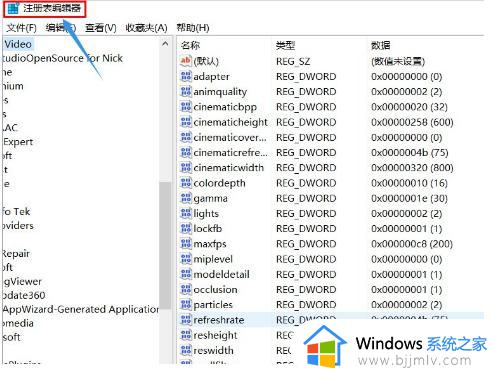Click the refreshrate DWORD icon
This screenshot has width=492, height=374.
(x=186, y=320)
